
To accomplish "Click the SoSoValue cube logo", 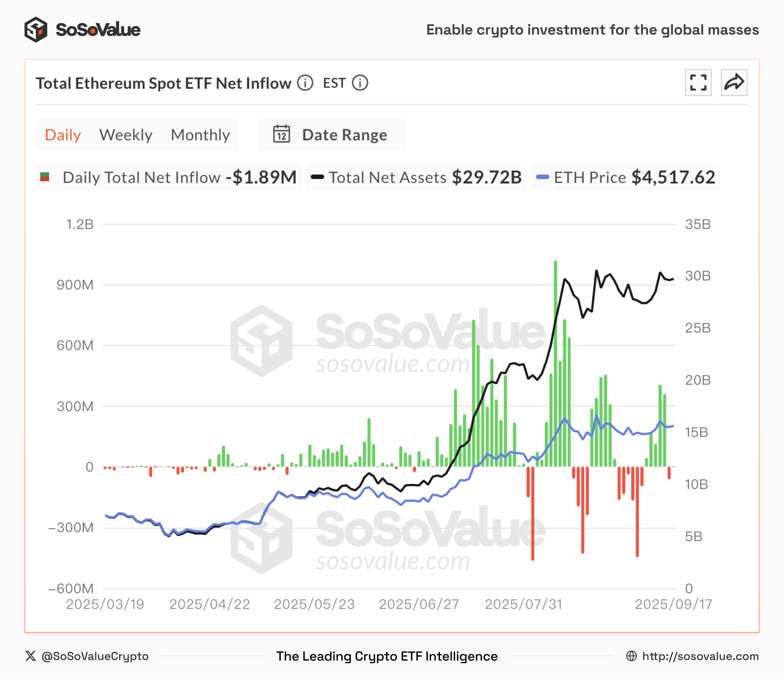I will (36, 30).
